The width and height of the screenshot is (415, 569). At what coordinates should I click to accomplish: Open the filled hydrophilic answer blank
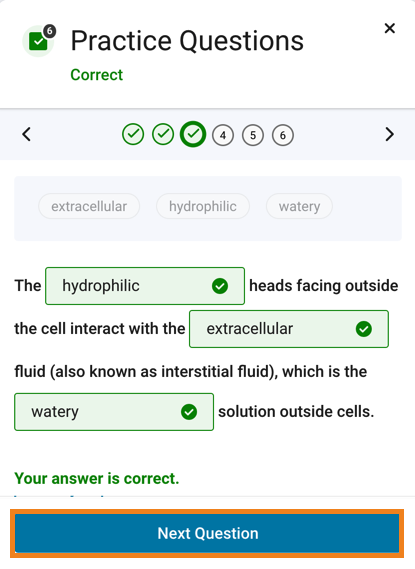click(145, 286)
